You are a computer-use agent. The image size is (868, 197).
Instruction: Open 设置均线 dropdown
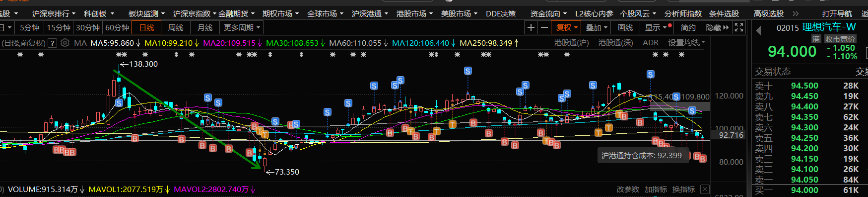tap(686, 43)
